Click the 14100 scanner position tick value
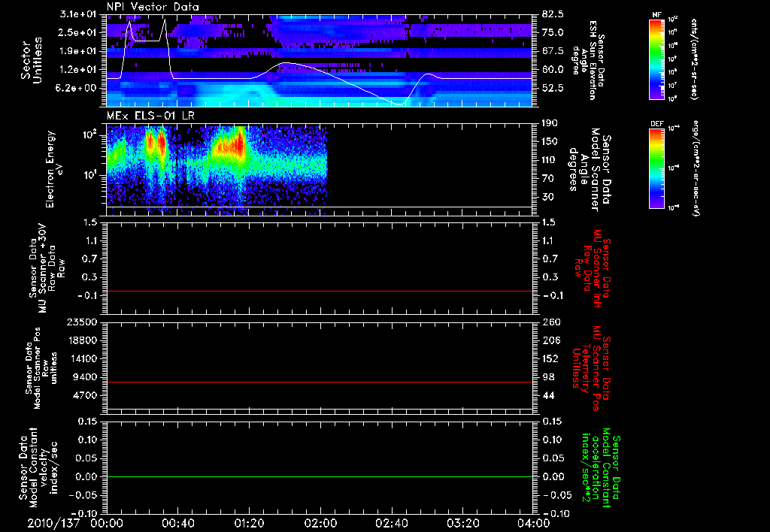Viewport: 770px width, 532px height. click(83, 358)
